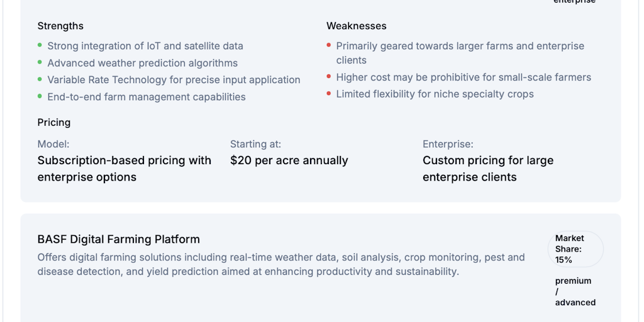Click Custom pricing for large enterprise clients
The image size is (644, 322).
[488, 169]
